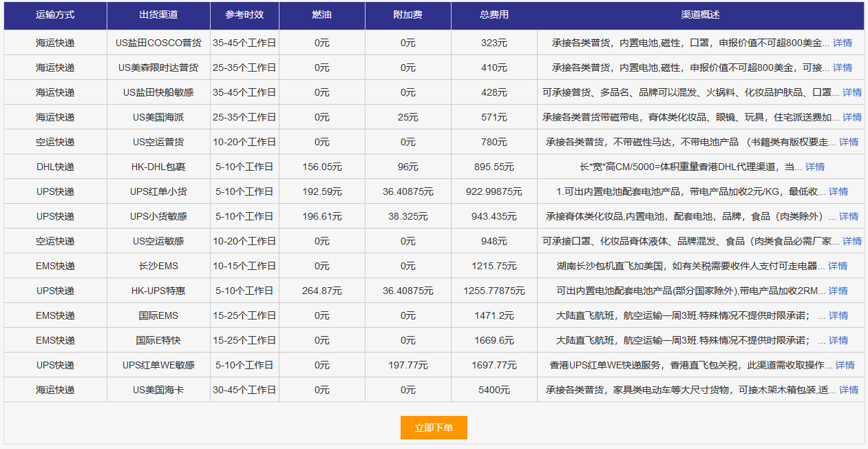Viewport: 868px width, 449px height.
Task: Click the 428元 total cost cell
Action: (x=494, y=92)
